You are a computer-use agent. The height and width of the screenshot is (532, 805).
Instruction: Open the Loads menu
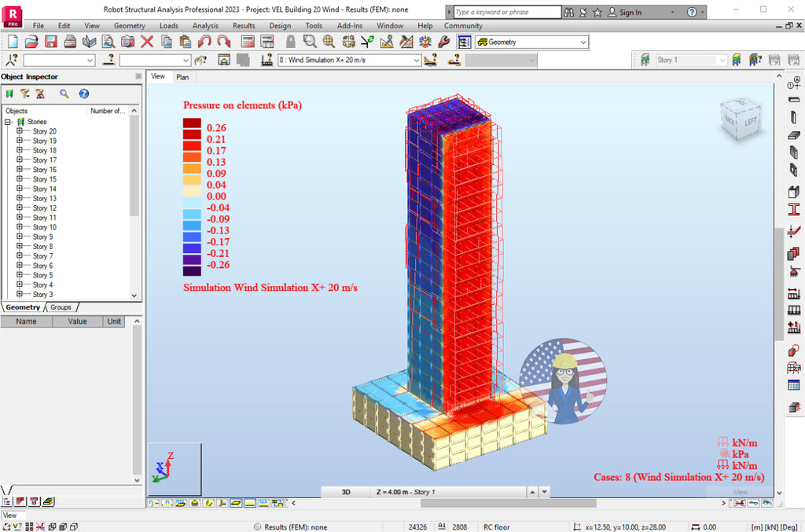click(168, 25)
